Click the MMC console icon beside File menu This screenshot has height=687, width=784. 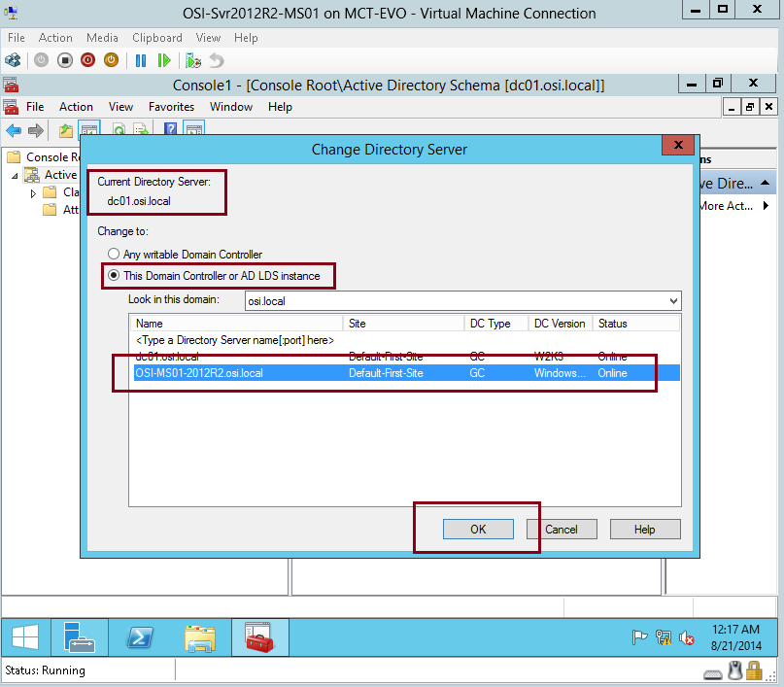coord(11,107)
